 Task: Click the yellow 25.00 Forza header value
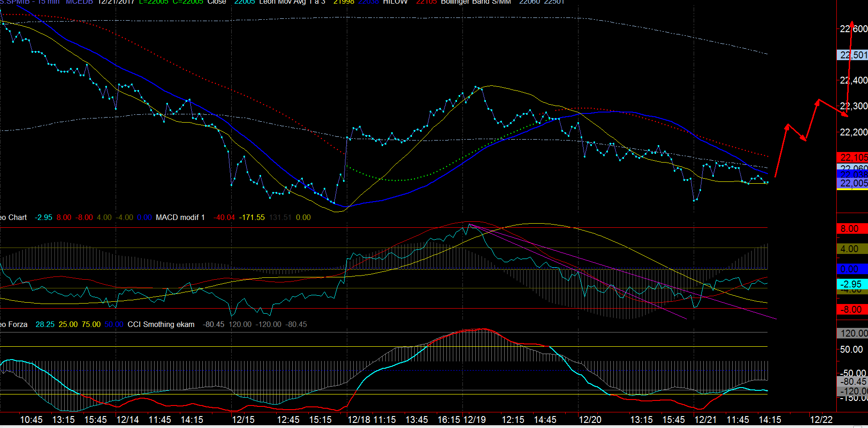coord(68,324)
